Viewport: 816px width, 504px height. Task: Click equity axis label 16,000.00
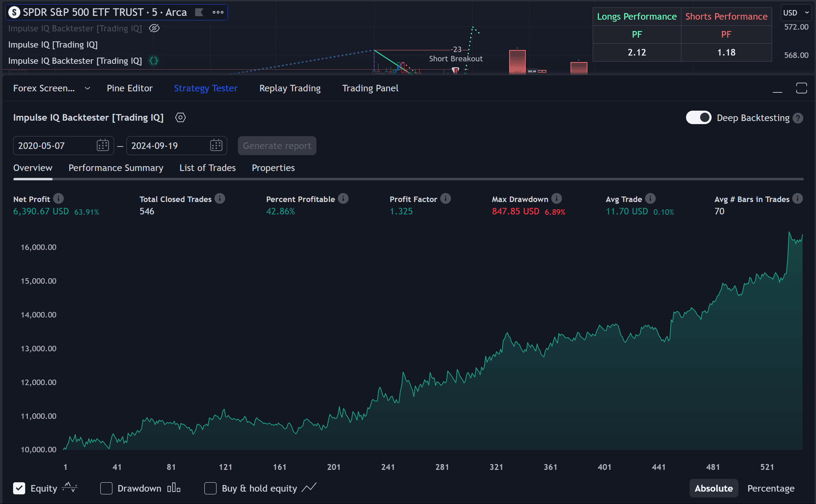[x=39, y=247]
